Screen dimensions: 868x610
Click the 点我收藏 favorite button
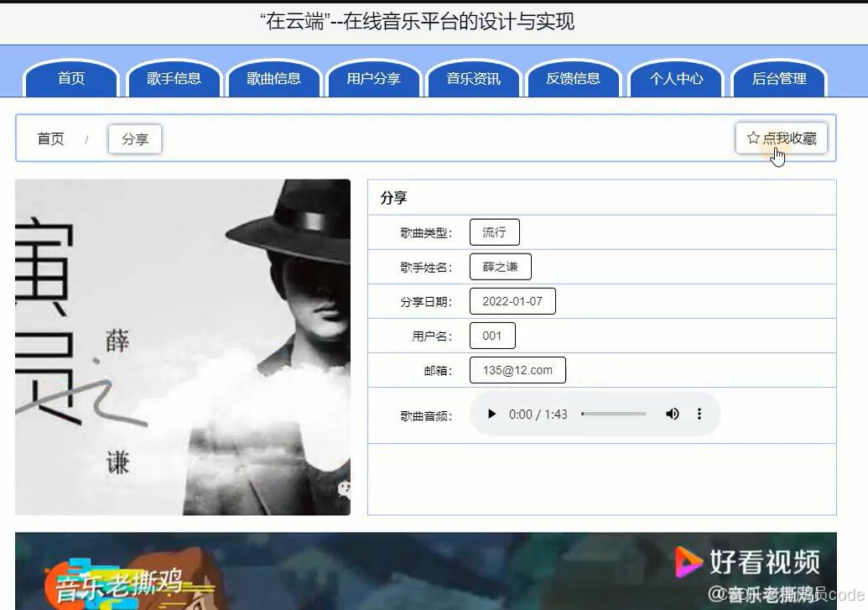point(781,138)
